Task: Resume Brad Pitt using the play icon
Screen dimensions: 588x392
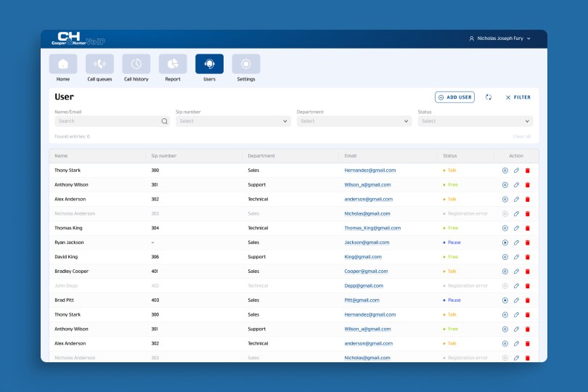Action: [x=505, y=300]
